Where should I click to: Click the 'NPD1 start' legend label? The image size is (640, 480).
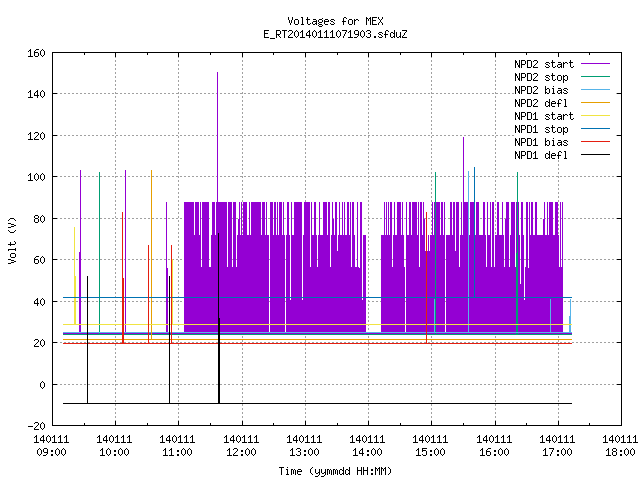[544, 116]
